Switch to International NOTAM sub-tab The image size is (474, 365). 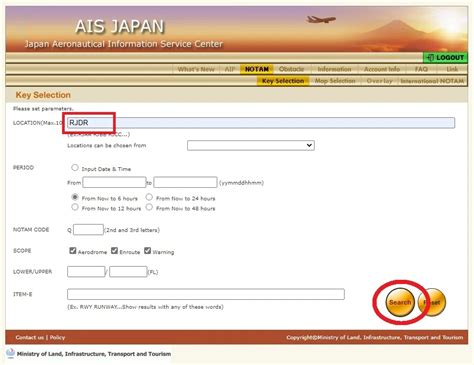pyautogui.click(x=432, y=81)
